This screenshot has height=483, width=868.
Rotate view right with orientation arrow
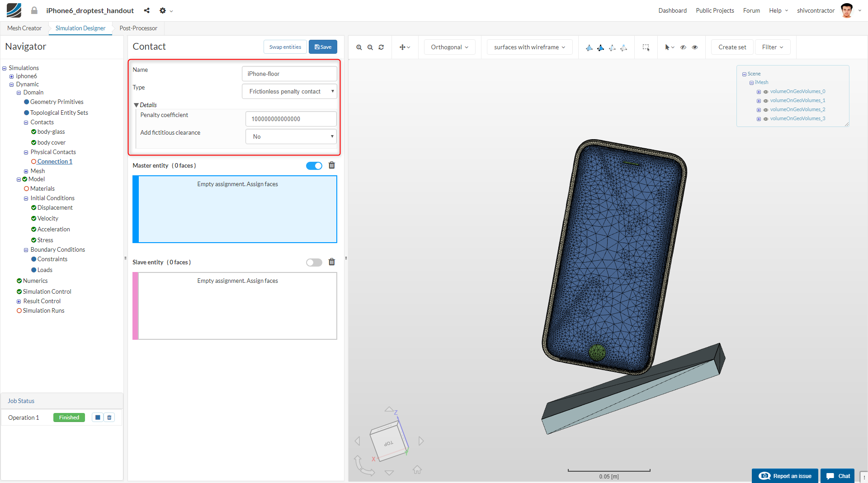point(421,441)
